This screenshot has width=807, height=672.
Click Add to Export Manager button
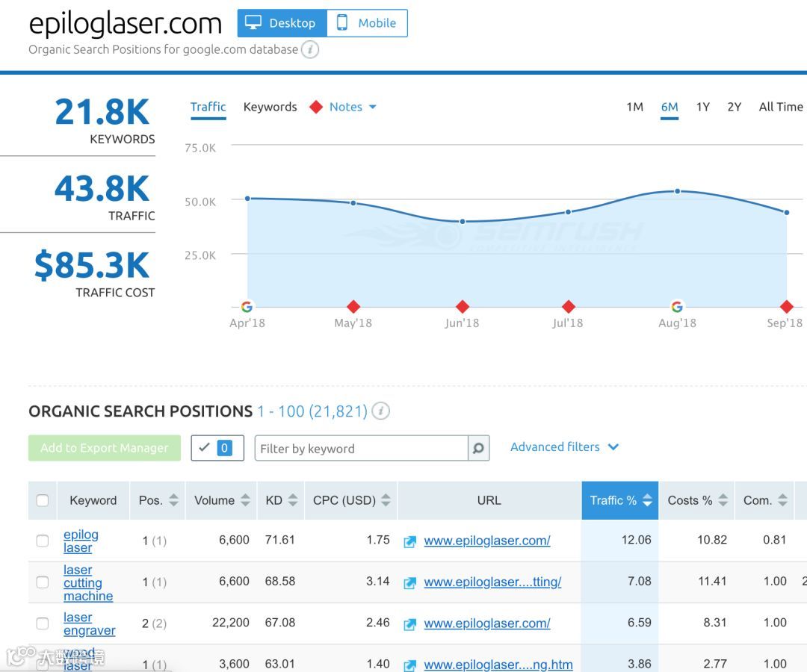coord(105,448)
